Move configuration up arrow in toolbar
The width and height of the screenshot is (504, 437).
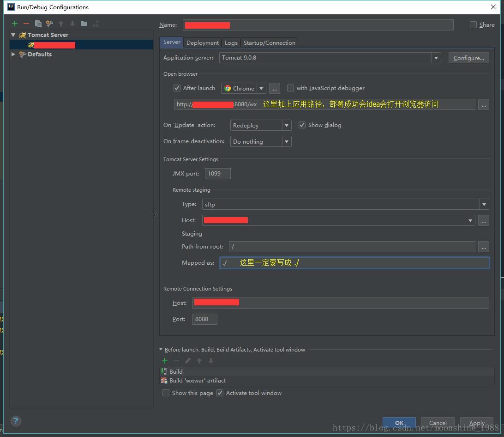(x=61, y=24)
